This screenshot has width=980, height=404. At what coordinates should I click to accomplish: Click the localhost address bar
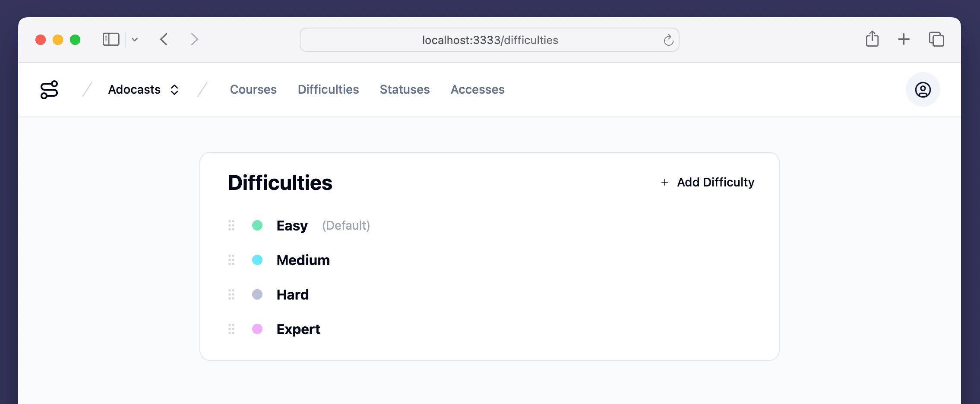(x=490, y=40)
